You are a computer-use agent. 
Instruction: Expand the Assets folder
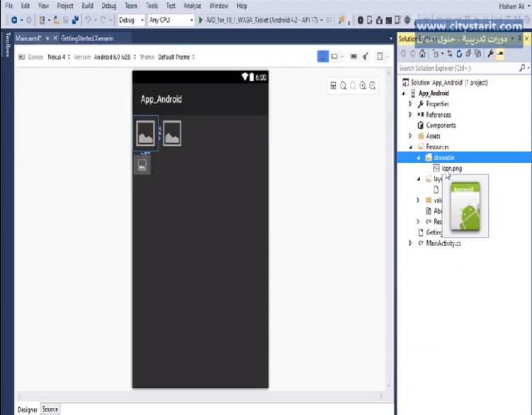pos(410,136)
